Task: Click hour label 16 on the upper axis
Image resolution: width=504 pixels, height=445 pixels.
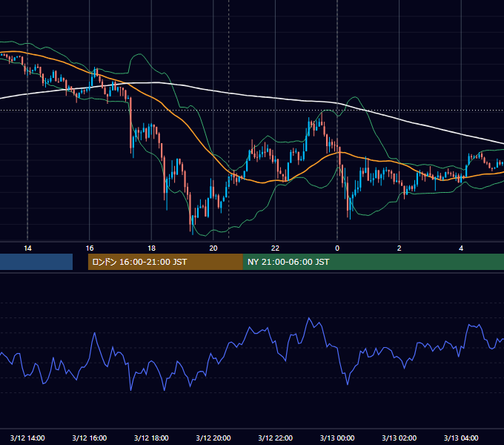Action: [90, 248]
